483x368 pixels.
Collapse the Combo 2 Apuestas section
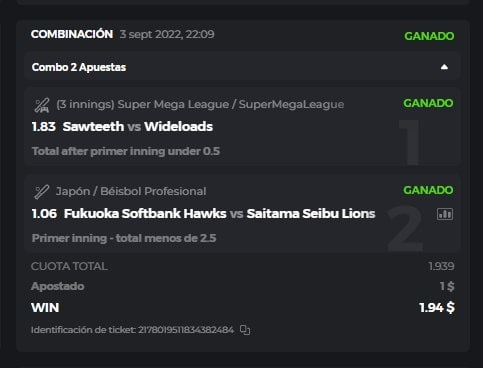point(444,67)
